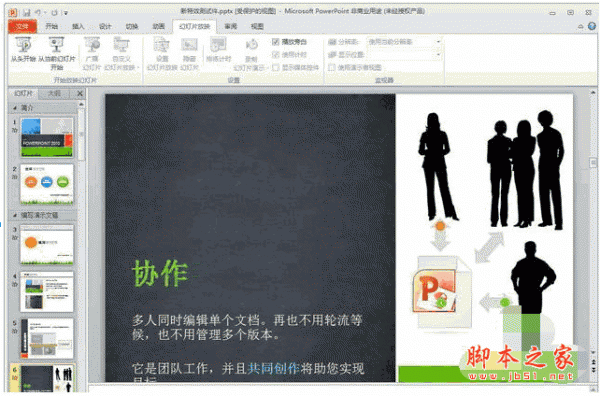Switch to the 切换 ribbon tab
Viewport: 600px width, 396px height.
(132, 26)
